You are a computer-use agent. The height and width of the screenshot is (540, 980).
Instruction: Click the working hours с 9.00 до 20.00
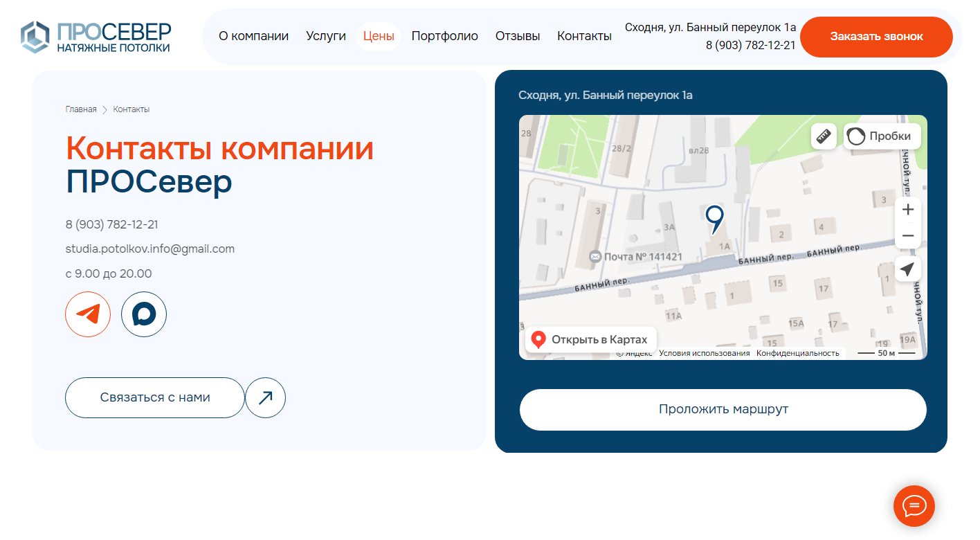[x=109, y=273]
